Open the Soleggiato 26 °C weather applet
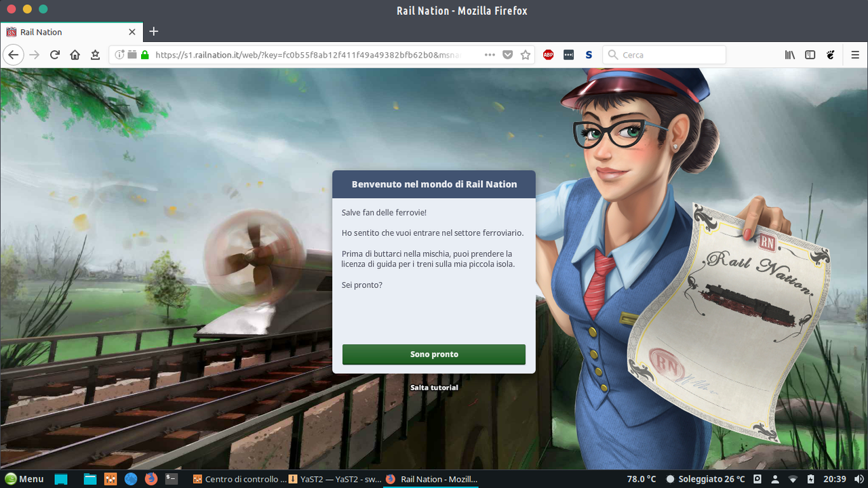Viewport: 868px width, 488px height. point(705,479)
